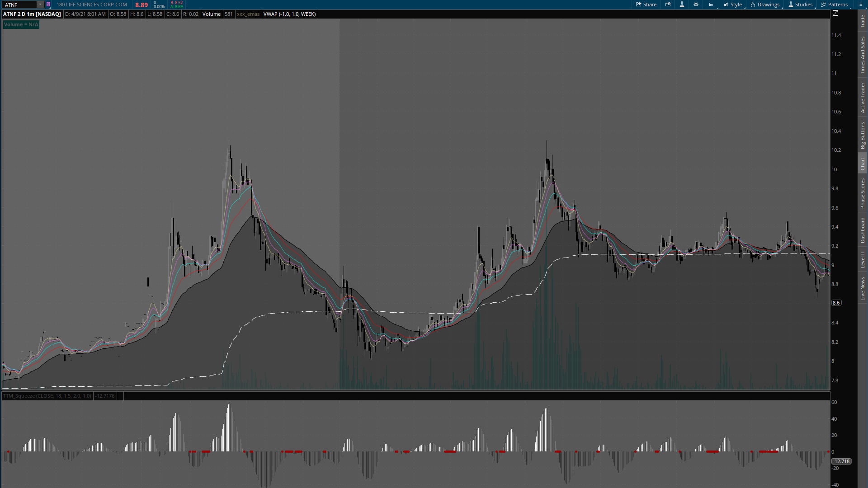Open the Drawings tool menu
Screen dimensions: 868x488
click(x=765, y=5)
